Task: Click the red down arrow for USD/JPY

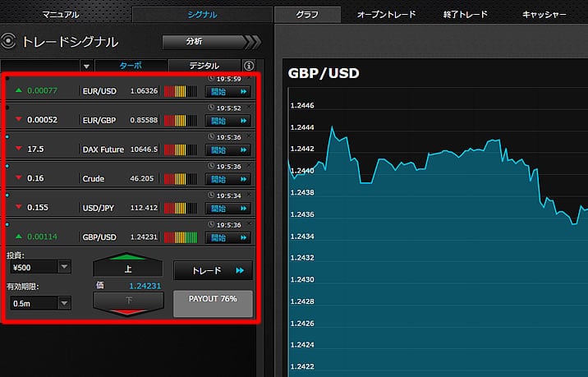Action: [x=18, y=207]
